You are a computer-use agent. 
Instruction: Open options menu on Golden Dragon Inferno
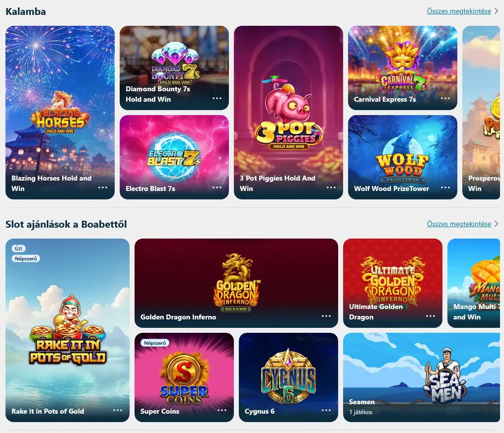click(x=326, y=316)
